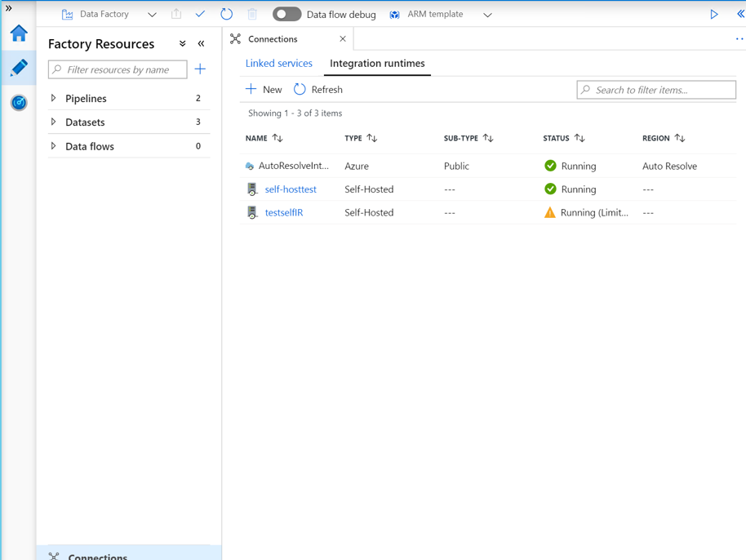Click Self-Hosted type in self-hosttest row
746x560 pixels.
pos(369,189)
